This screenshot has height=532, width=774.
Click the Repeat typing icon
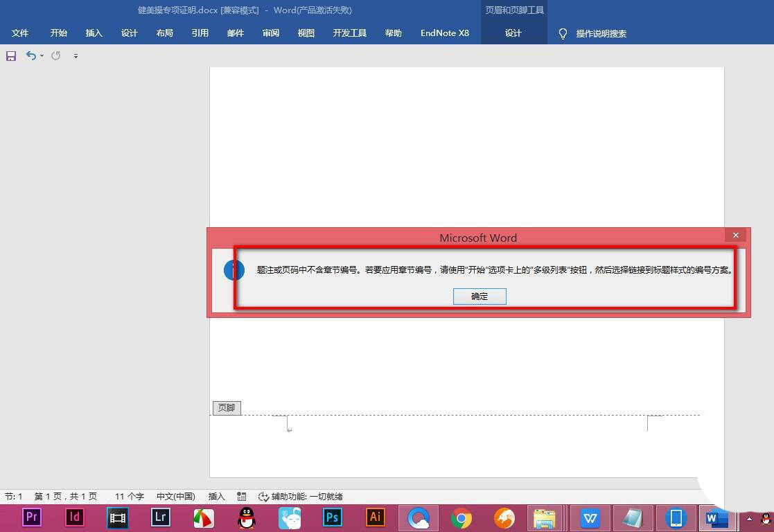[x=55, y=56]
